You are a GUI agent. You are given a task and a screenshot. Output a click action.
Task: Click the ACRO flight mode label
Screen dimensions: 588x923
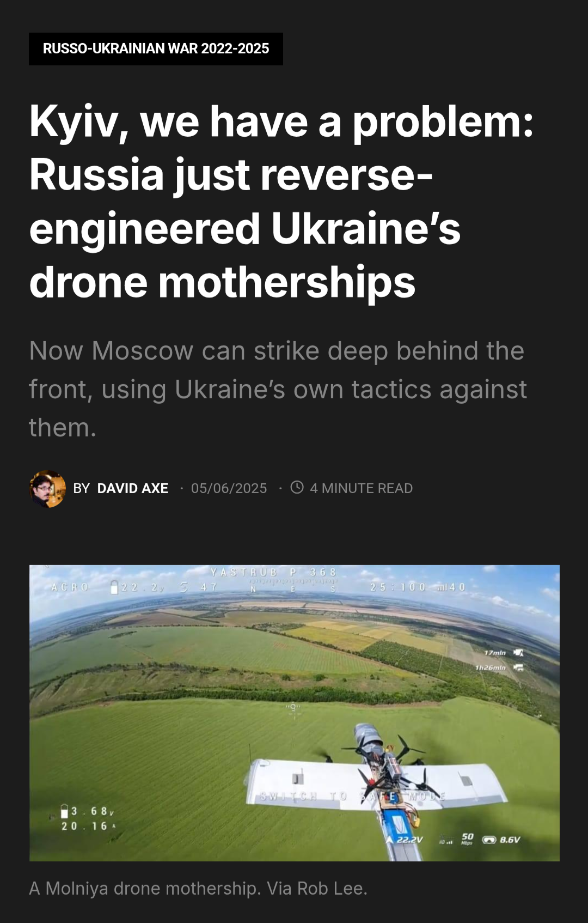tap(70, 587)
